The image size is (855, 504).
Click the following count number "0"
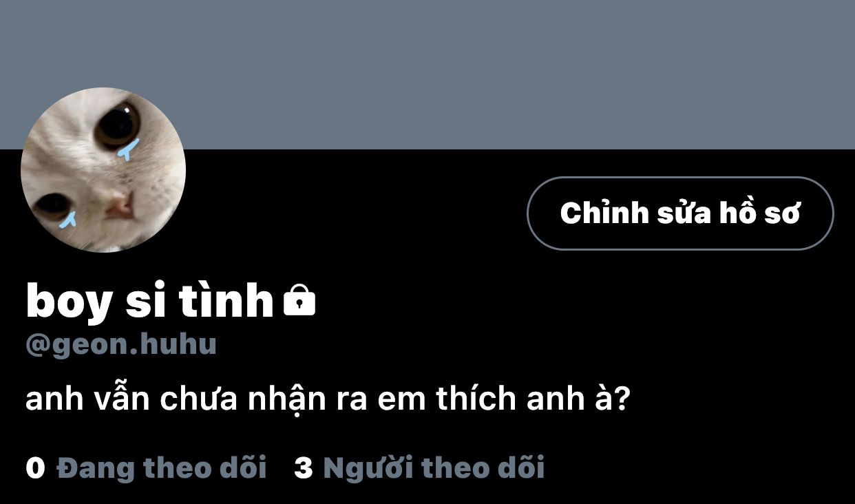coord(35,468)
